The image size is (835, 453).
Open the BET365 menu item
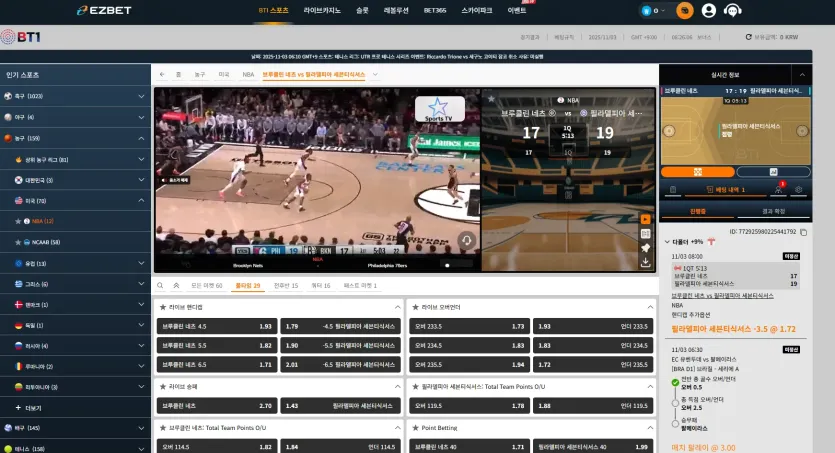coord(435,10)
